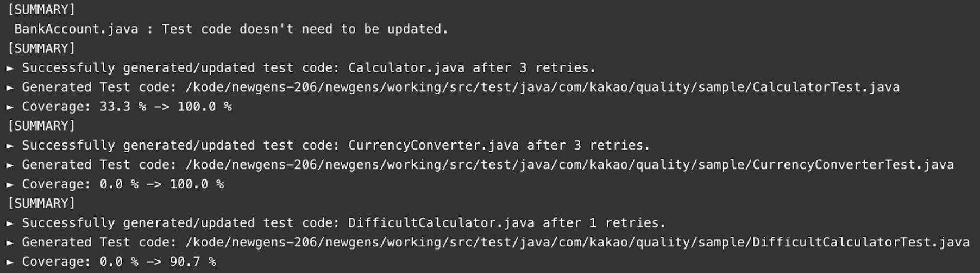This screenshot has width=980, height=273.
Task: Select the [SUMMARY] header above CurrencyConverter.java
Action: click(41, 126)
